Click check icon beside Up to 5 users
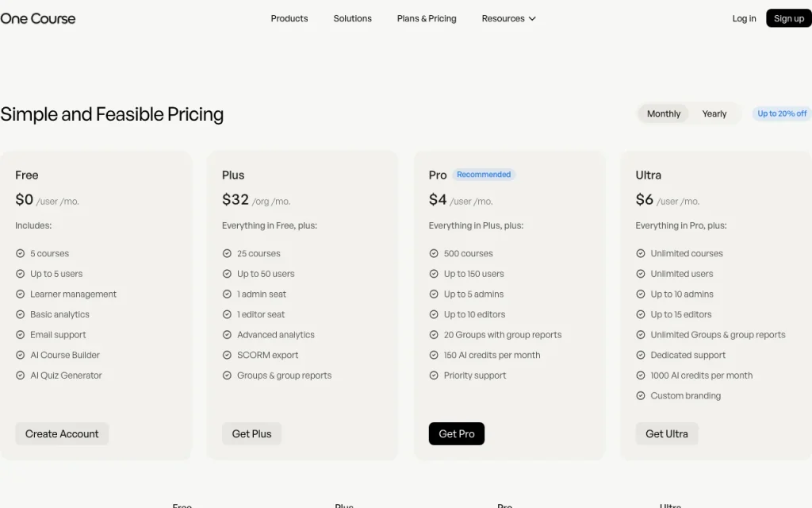The image size is (812, 508). [20, 274]
